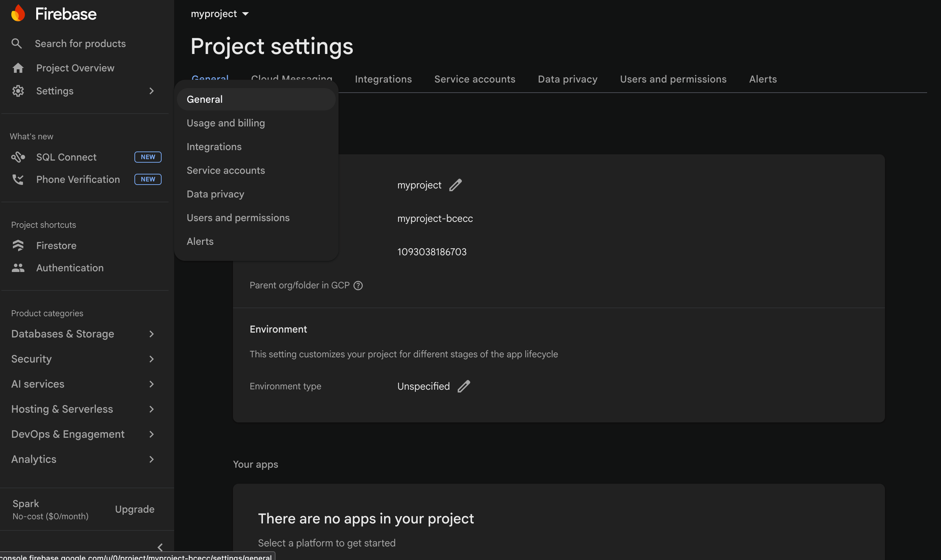Click the Search for products field

tap(80, 44)
